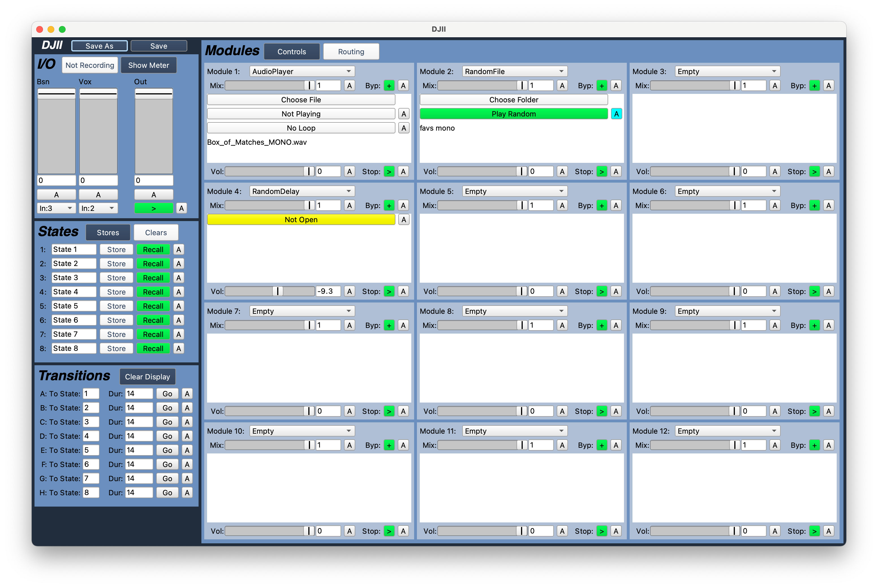Click the A button next to Not Open

pyautogui.click(x=403, y=219)
